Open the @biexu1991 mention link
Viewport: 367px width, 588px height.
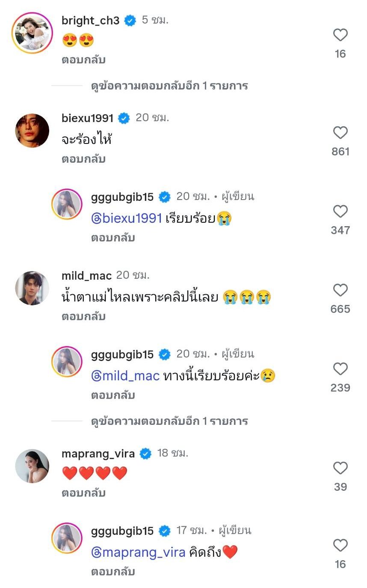pos(127,218)
